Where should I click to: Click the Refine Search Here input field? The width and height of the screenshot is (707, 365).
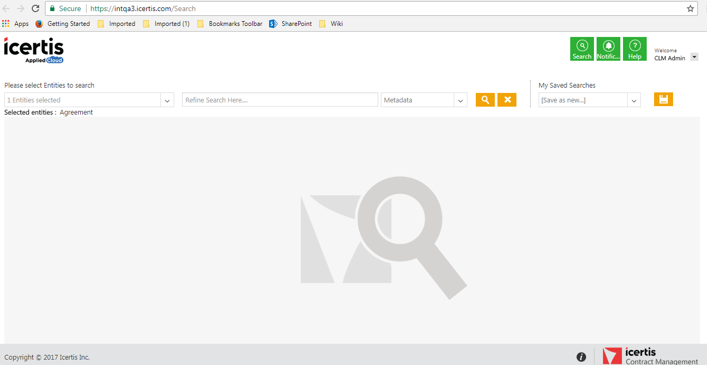point(280,100)
